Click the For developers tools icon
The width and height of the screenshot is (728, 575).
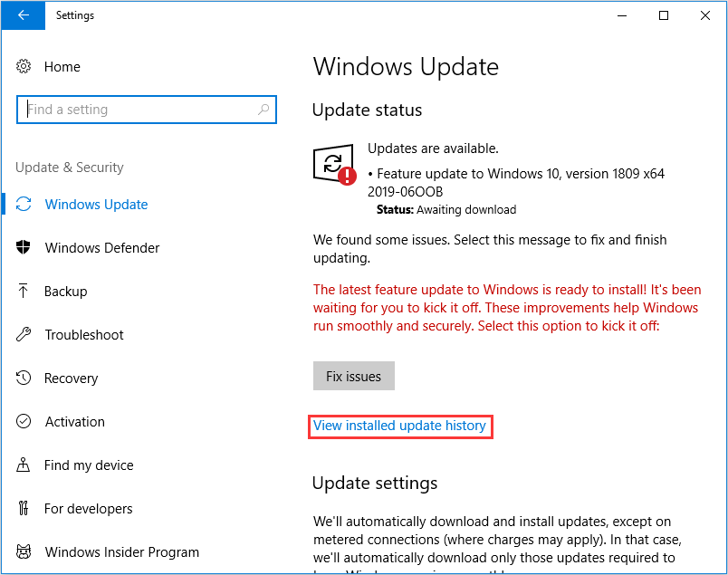pyautogui.click(x=24, y=508)
